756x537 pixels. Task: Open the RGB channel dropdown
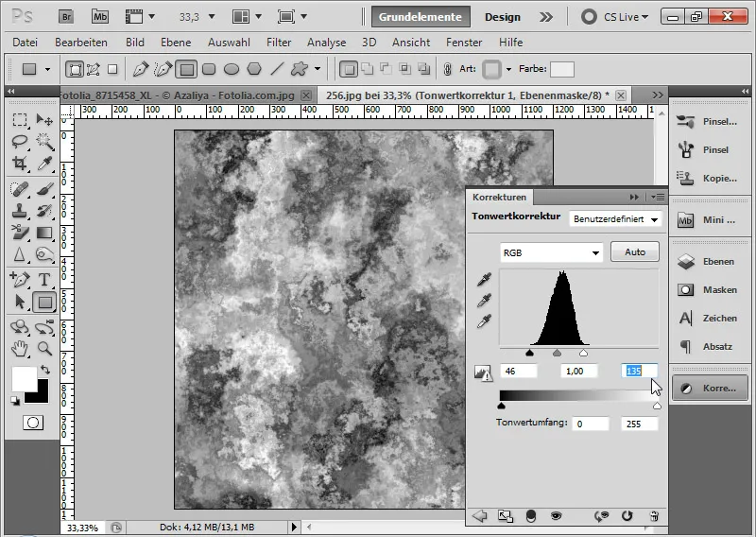551,252
